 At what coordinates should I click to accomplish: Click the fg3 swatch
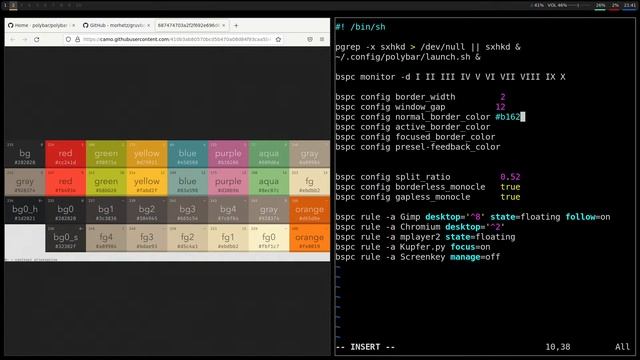click(147, 238)
